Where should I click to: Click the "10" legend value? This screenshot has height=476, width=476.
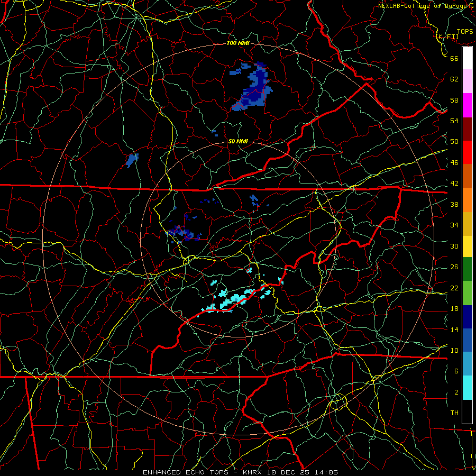454,351
